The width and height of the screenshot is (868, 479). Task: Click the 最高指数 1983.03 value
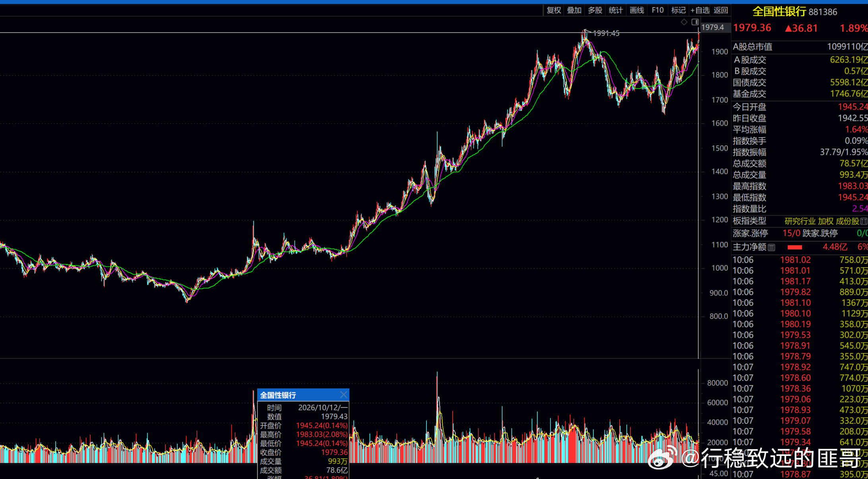[852, 186]
